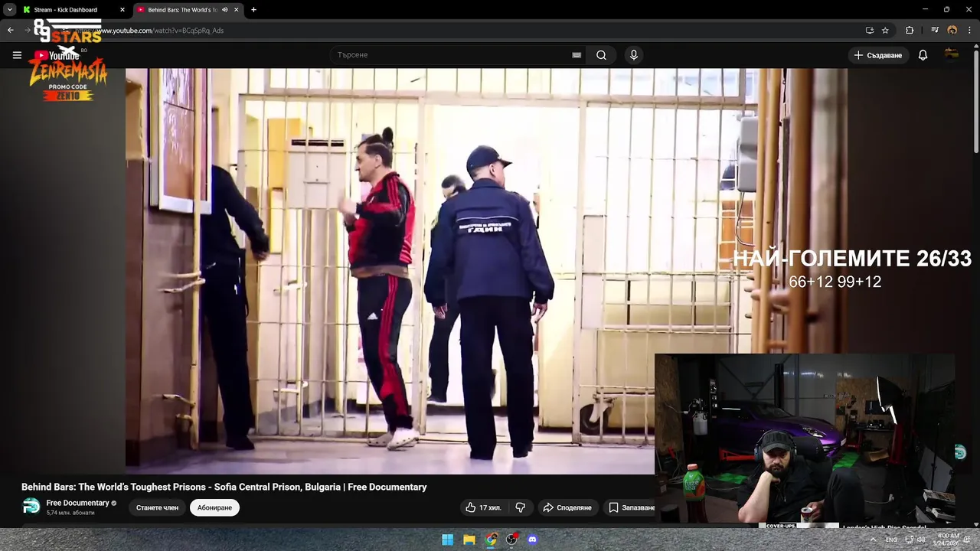Open the Free Documentary channel avatar
Viewport: 980px width, 551px height.
pos(31,507)
